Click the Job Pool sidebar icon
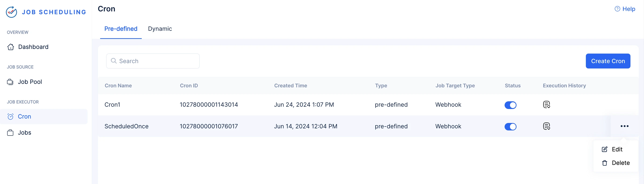 coord(10,82)
